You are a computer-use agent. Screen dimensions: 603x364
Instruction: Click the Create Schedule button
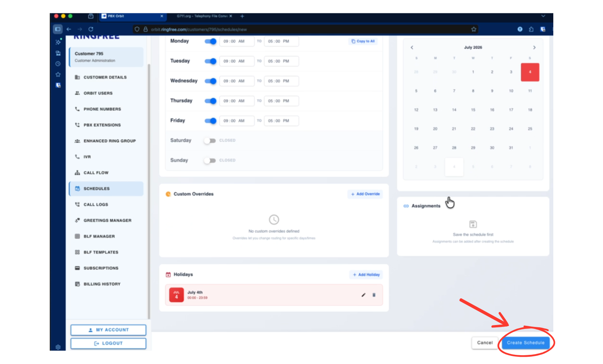click(525, 343)
